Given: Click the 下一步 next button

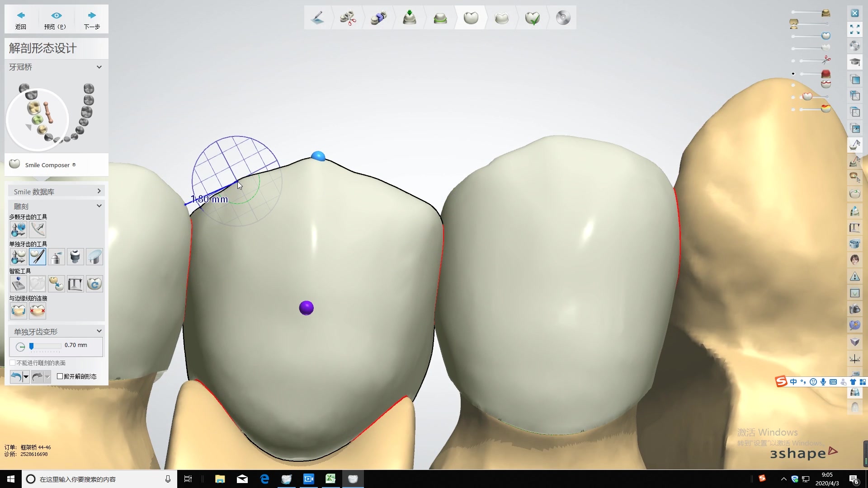Looking at the screenshot, I should (92, 20).
